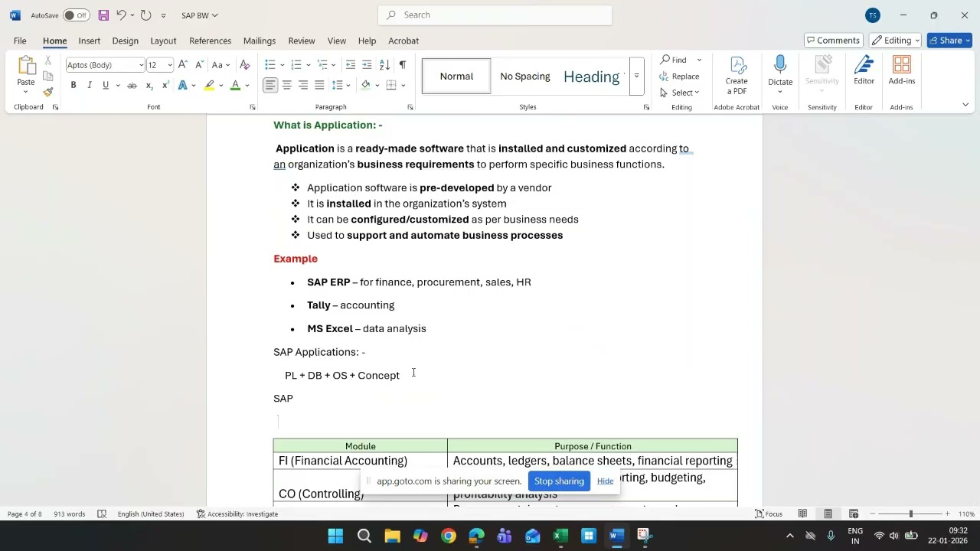The image size is (980, 551).
Task: Collapse the ribbon chevron
Action: 965,105
